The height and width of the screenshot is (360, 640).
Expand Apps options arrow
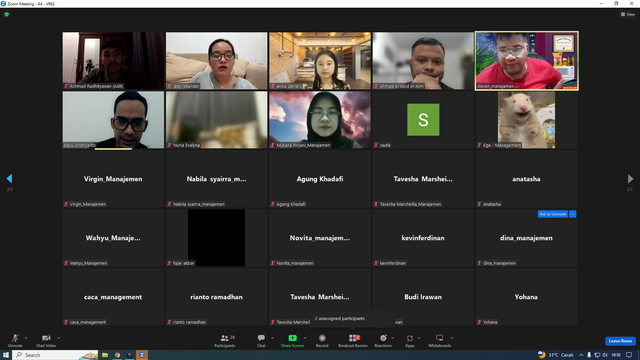(419, 338)
